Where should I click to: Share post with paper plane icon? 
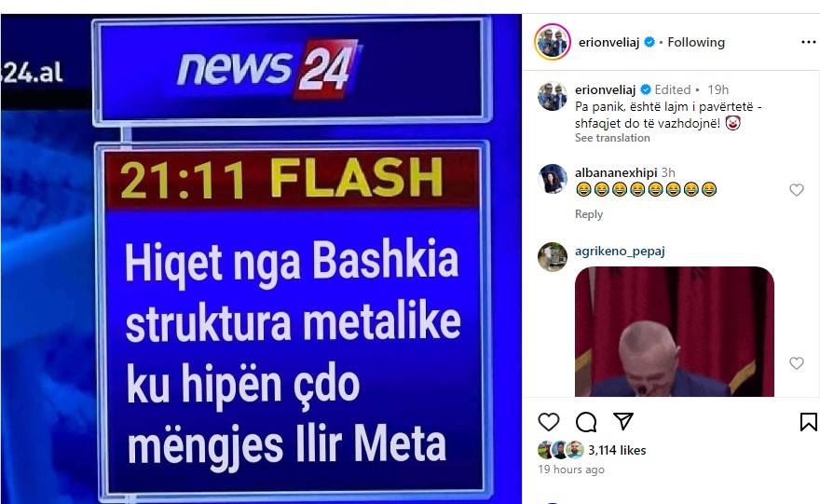(x=623, y=421)
